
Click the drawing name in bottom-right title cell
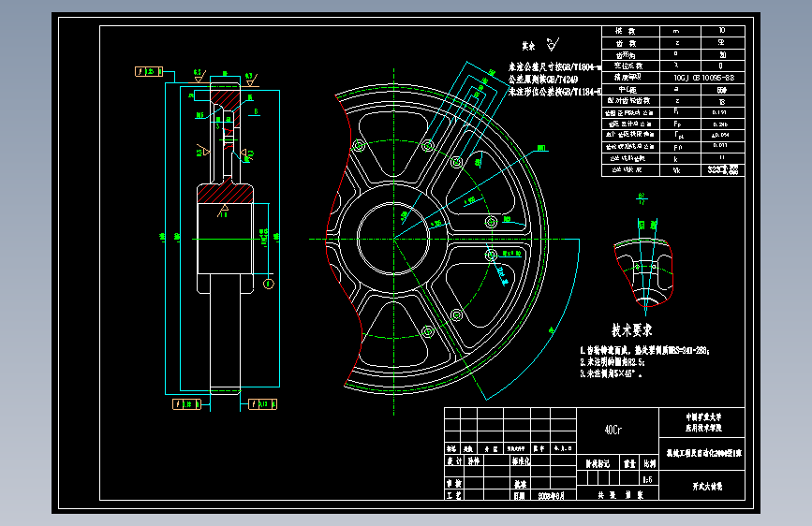(x=707, y=486)
